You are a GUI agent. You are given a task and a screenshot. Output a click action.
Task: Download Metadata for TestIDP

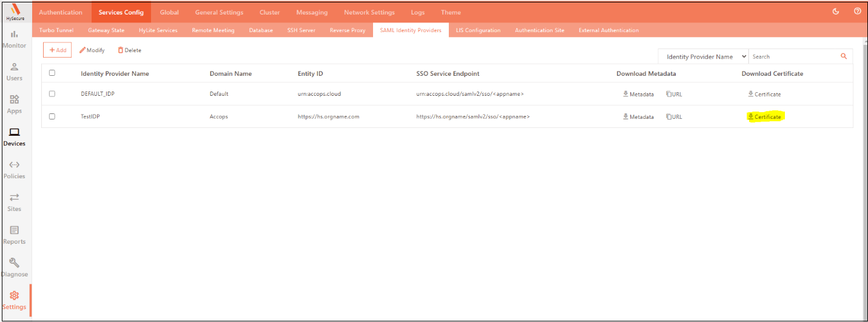coord(638,116)
